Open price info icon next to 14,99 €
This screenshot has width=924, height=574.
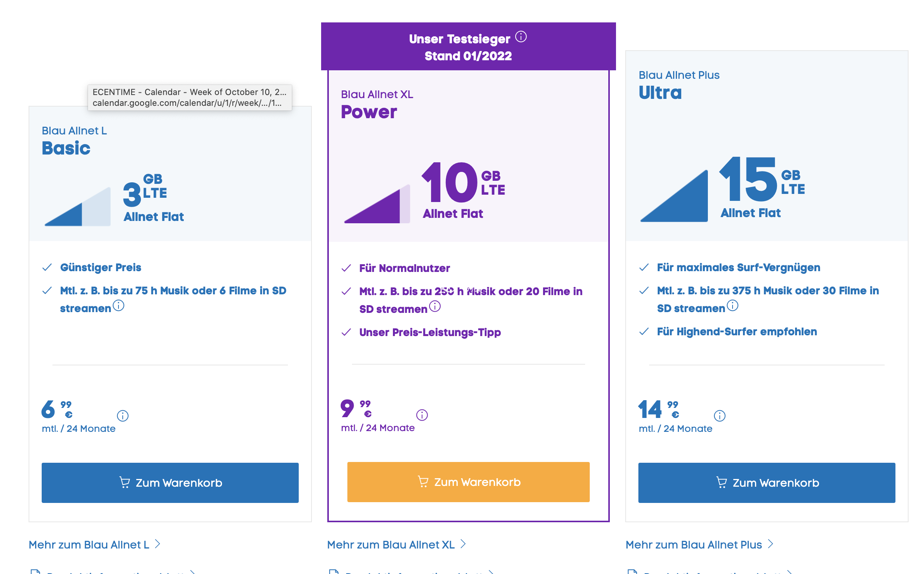tap(719, 416)
